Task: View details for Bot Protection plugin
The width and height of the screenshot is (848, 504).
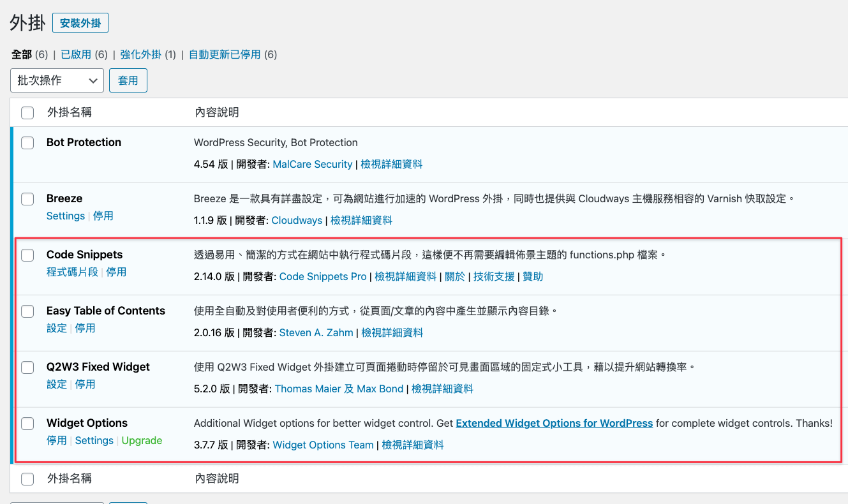Action: [392, 164]
